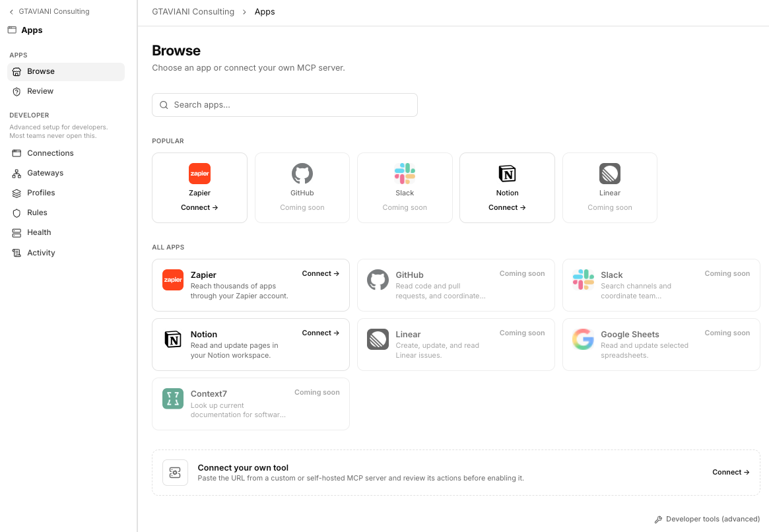Click the Activity scroll icon
The width and height of the screenshot is (769, 532).
tap(17, 253)
